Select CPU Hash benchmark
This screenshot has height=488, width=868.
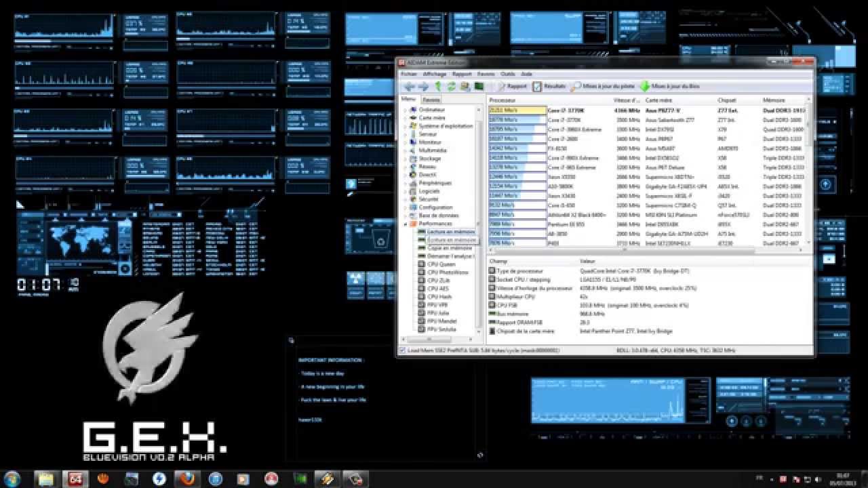[x=439, y=297]
